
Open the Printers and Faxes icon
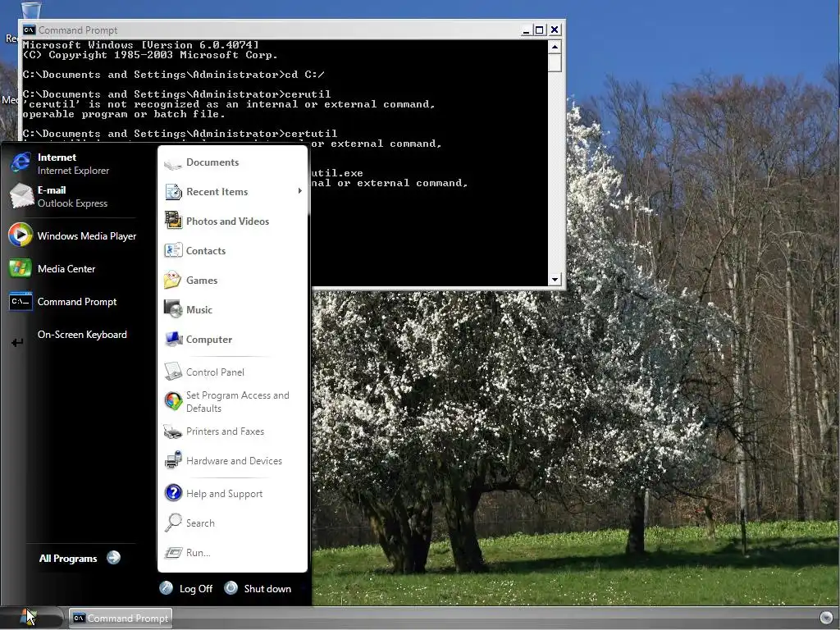tap(172, 431)
